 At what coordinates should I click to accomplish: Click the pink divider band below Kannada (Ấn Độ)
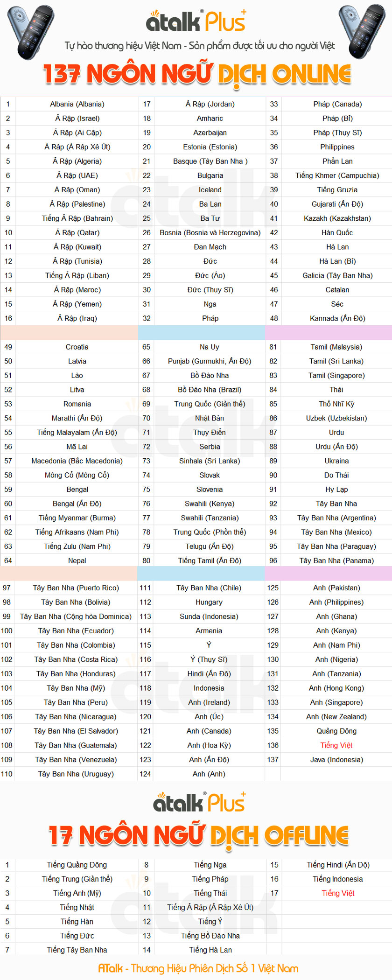click(329, 333)
